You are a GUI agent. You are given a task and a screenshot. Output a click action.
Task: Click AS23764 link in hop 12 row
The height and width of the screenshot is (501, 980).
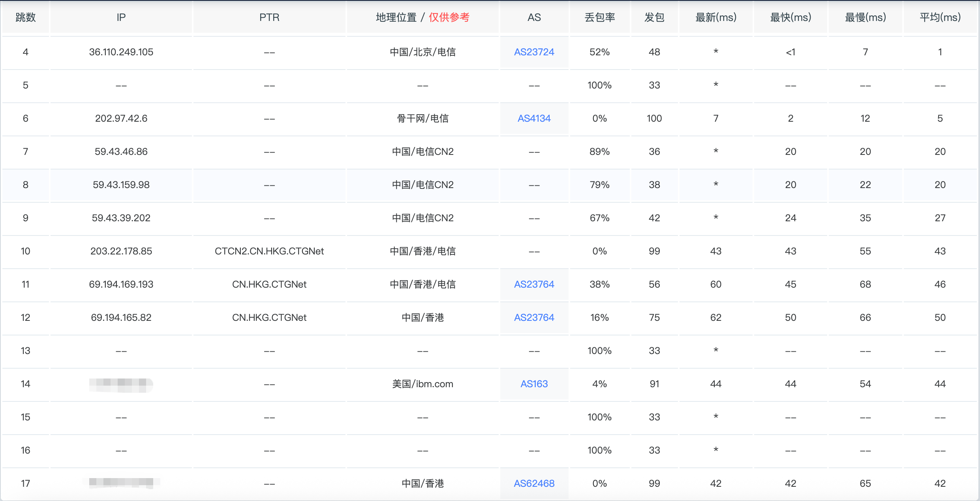tap(534, 318)
